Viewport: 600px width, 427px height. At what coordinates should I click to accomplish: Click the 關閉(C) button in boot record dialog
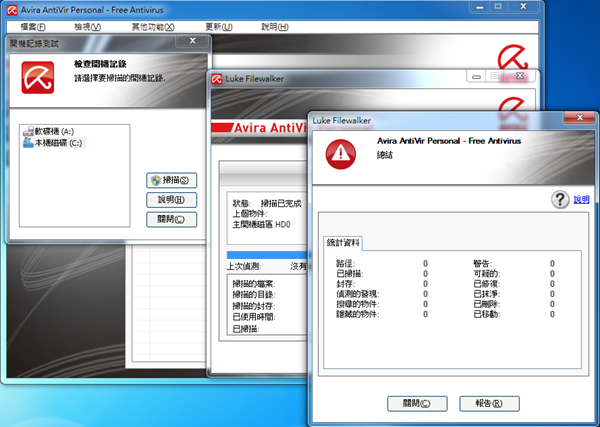point(171,219)
